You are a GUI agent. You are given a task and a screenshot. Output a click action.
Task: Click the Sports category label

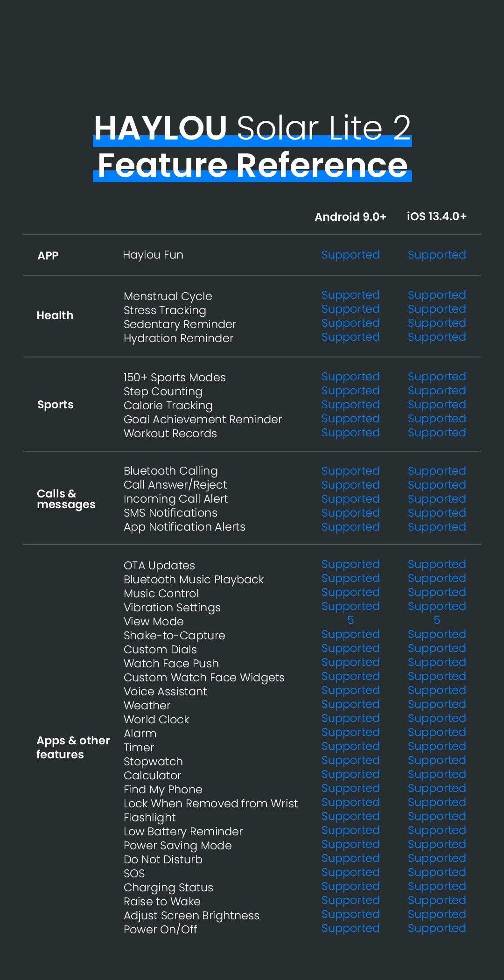tap(56, 405)
